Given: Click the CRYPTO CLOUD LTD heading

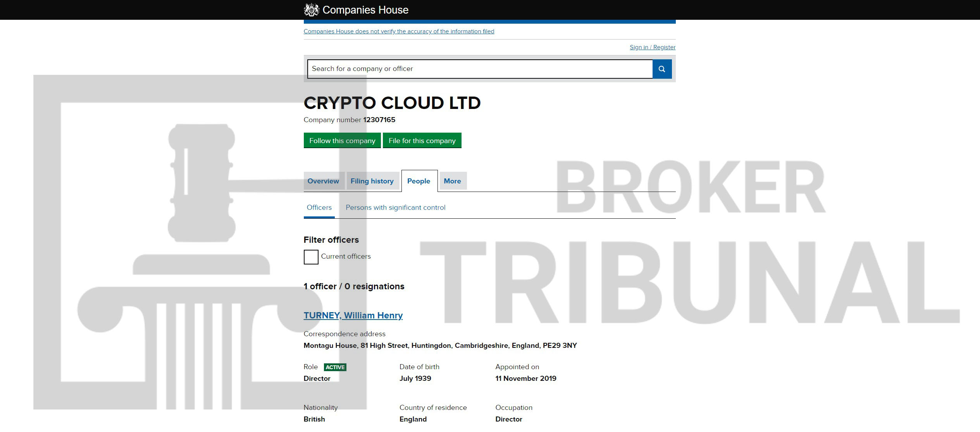Looking at the screenshot, I should [392, 103].
